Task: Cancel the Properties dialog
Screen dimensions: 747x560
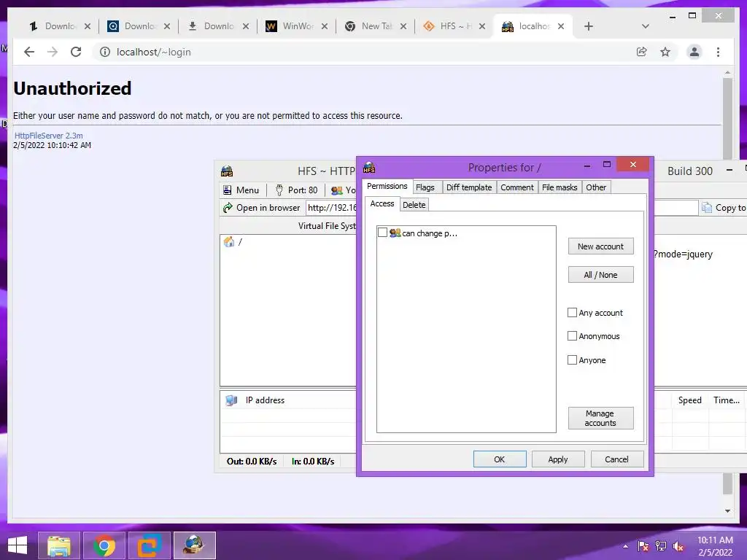Action: [x=616, y=459]
